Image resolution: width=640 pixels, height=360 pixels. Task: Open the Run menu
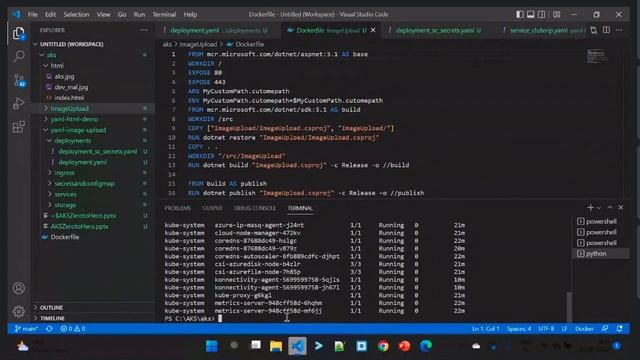click(139, 14)
